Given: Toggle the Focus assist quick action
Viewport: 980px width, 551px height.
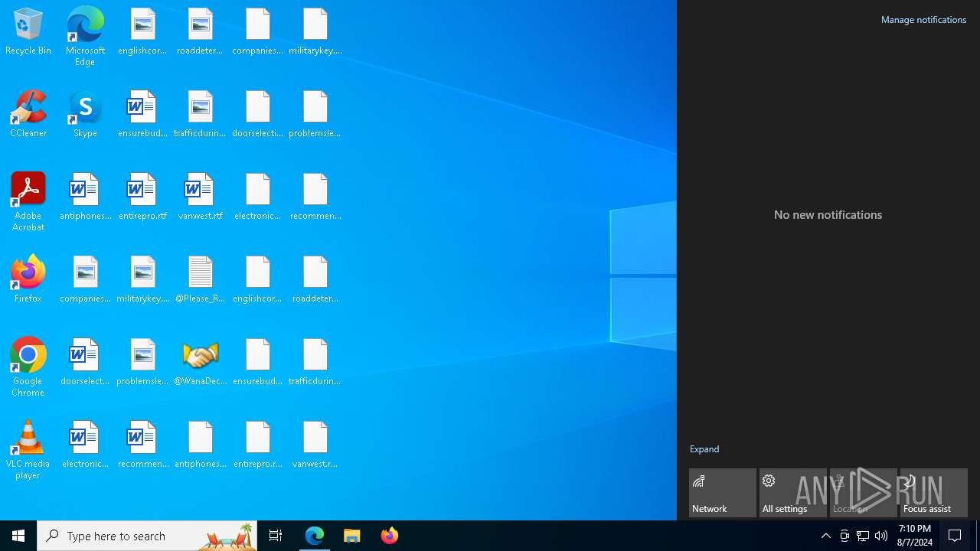Looking at the screenshot, I should coord(933,493).
